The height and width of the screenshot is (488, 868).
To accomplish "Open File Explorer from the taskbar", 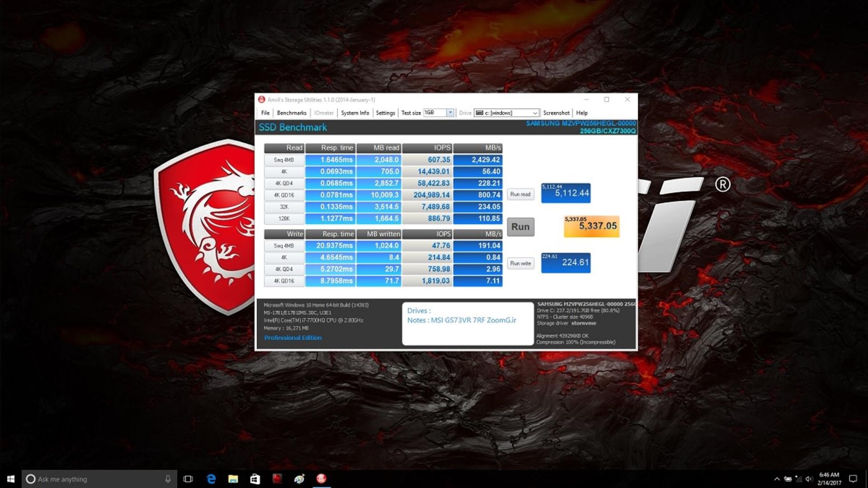I will (233, 479).
